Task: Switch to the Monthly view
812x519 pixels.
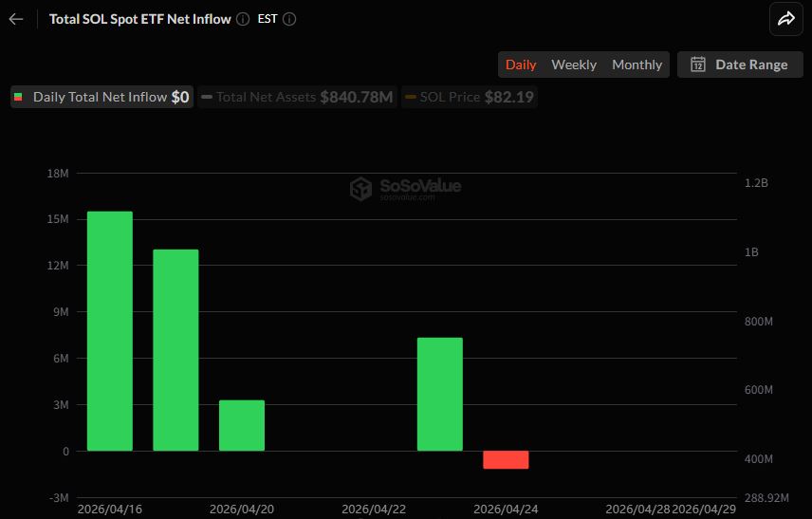Action: pyautogui.click(x=637, y=65)
